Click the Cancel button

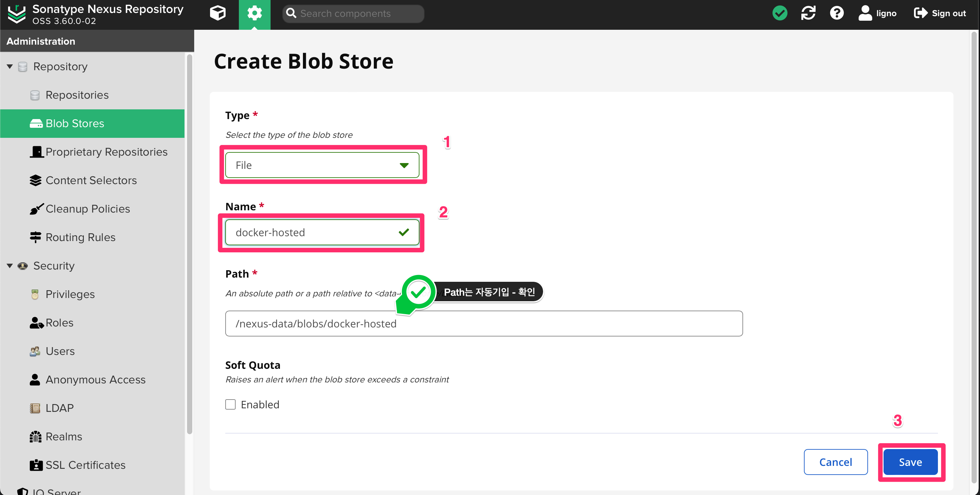coord(835,462)
